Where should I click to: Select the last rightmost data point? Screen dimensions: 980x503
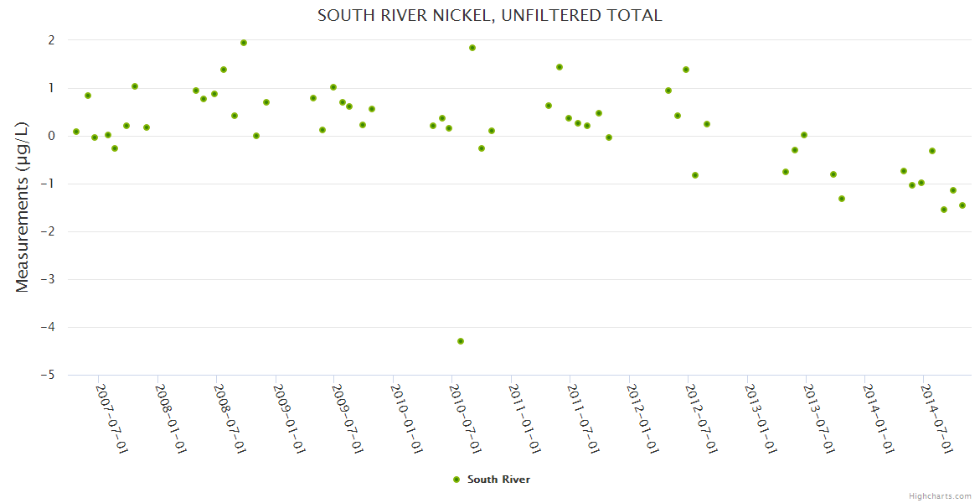click(962, 205)
